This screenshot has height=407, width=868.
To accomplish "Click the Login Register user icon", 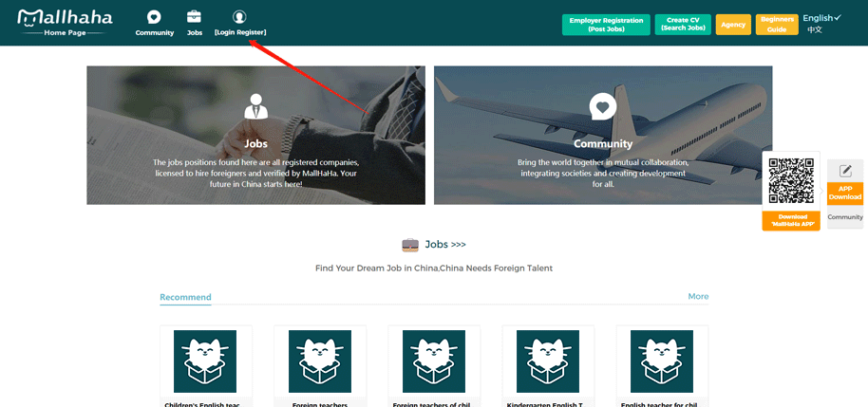I will pos(239,16).
